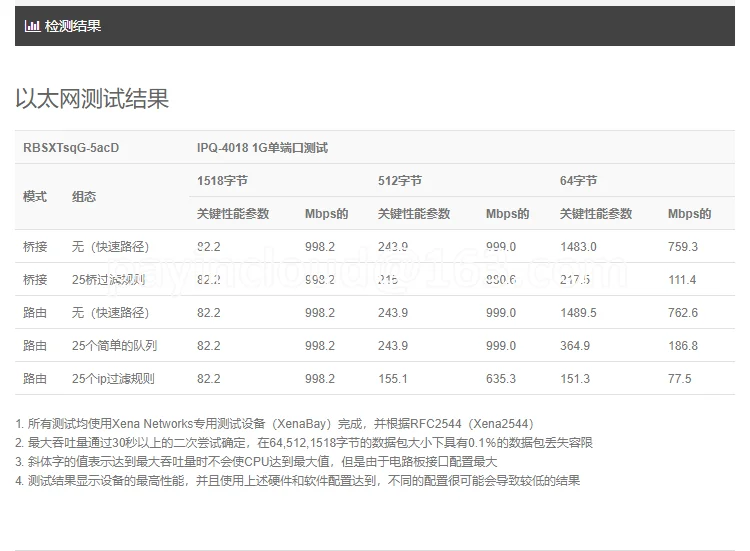This screenshot has height=551, width=750.
Task: Select 无（快速路径） in the first 桥接 row
Action: coord(110,247)
